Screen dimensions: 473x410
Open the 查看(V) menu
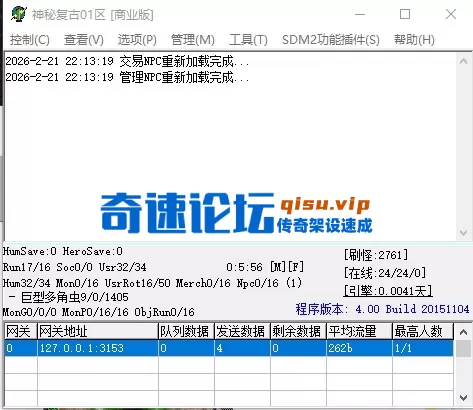(84, 40)
